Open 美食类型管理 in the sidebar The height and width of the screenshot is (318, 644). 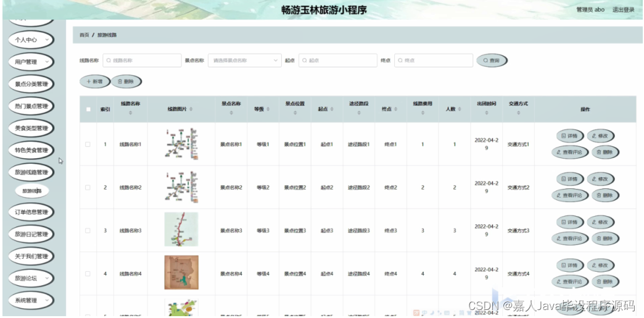[x=31, y=128]
